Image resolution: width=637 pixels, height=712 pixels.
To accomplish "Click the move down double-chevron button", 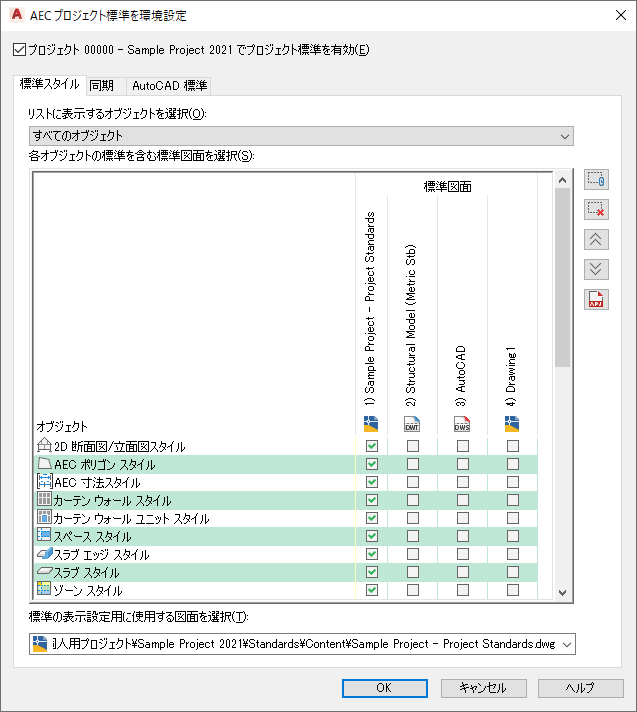I will 597,268.
